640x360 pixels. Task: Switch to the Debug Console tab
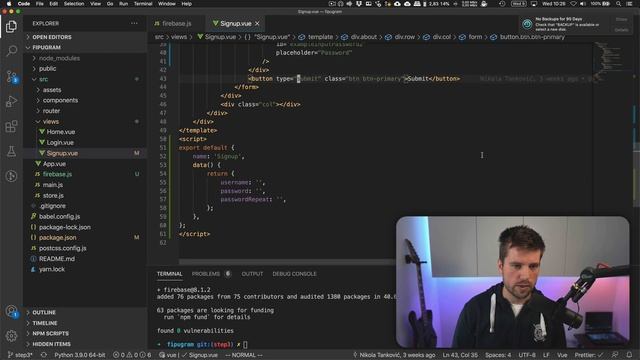point(294,274)
